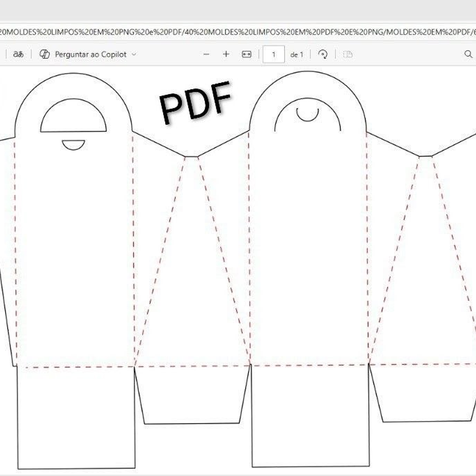The image size is (476, 476).
Task: Select the Copilot logo icon
Action: click(44, 54)
